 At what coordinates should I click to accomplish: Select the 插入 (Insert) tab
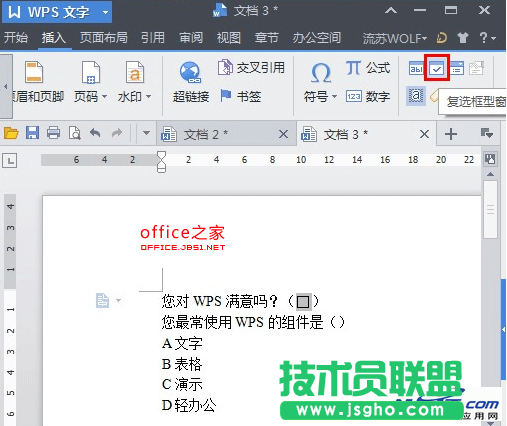point(54,37)
